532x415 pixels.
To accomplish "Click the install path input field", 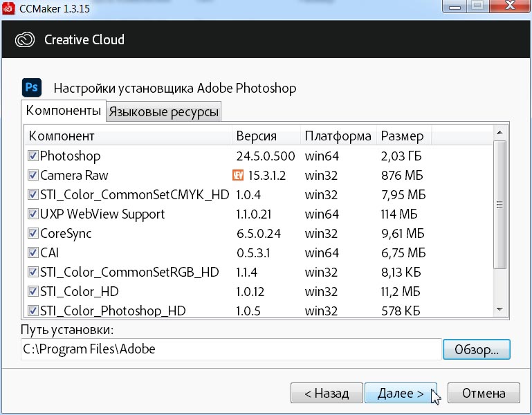I will (230, 349).
